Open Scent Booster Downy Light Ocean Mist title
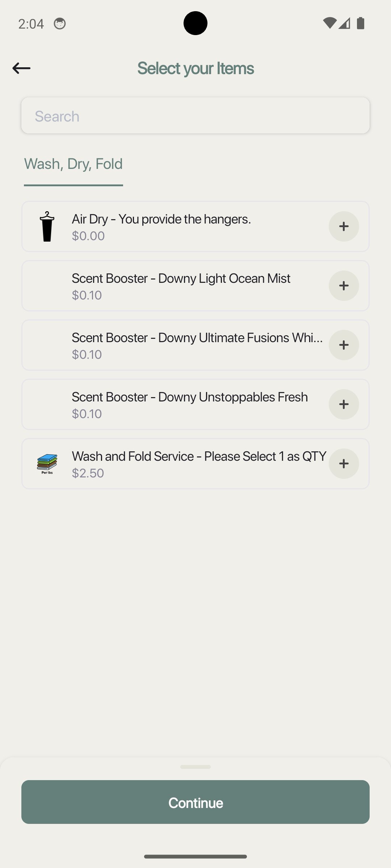Image resolution: width=391 pixels, height=868 pixels. coord(181,278)
